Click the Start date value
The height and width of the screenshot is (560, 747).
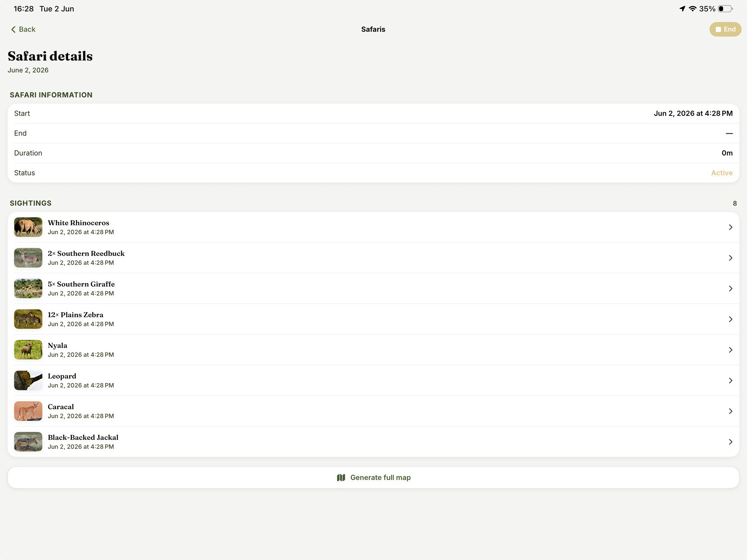click(693, 113)
